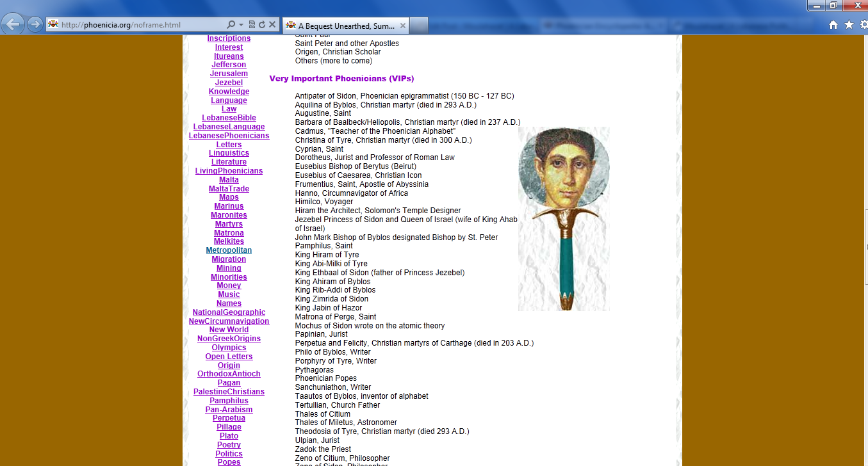Click the browser Forward arrow button
Screen dimensions: 868x466
point(35,25)
